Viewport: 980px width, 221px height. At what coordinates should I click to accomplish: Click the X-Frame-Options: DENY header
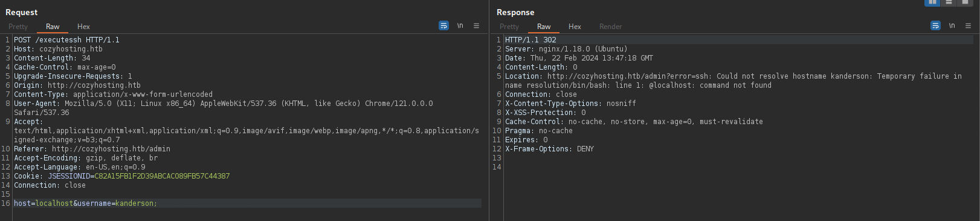click(549, 149)
